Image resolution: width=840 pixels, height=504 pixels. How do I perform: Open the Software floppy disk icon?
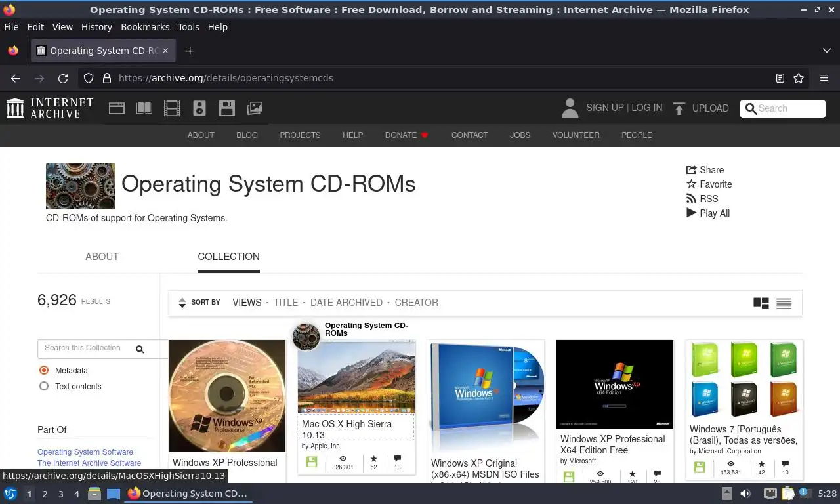(227, 108)
